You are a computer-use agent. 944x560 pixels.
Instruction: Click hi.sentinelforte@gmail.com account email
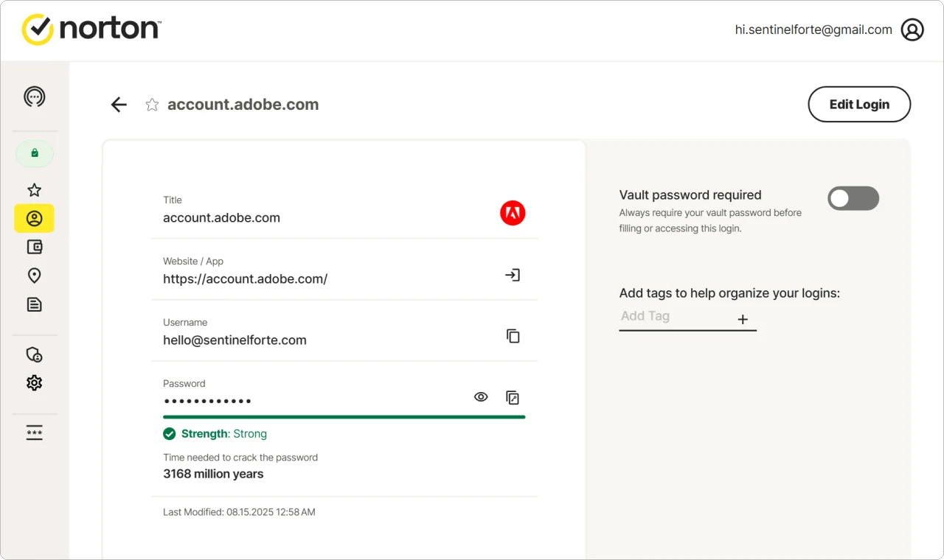pos(813,30)
